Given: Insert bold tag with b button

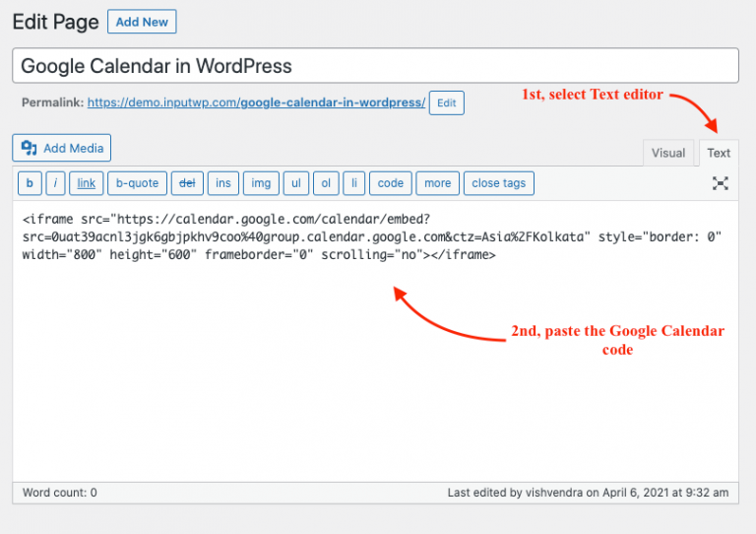Looking at the screenshot, I should click(x=30, y=183).
